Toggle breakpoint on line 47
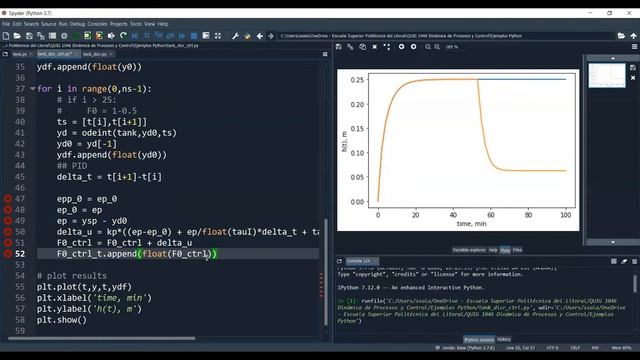This screenshot has height=360, width=640. (8, 199)
